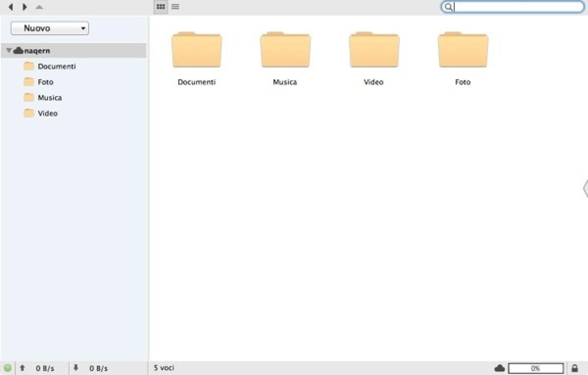Click the cloud icon in the status bar
Viewport: 588px width, 375px height.
point(499,368)
